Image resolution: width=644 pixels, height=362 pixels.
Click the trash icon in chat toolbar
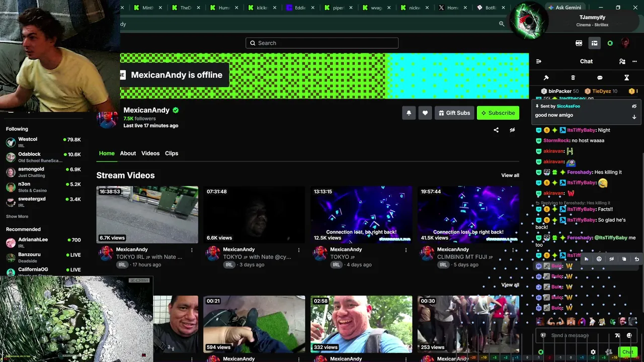point(573,78)
